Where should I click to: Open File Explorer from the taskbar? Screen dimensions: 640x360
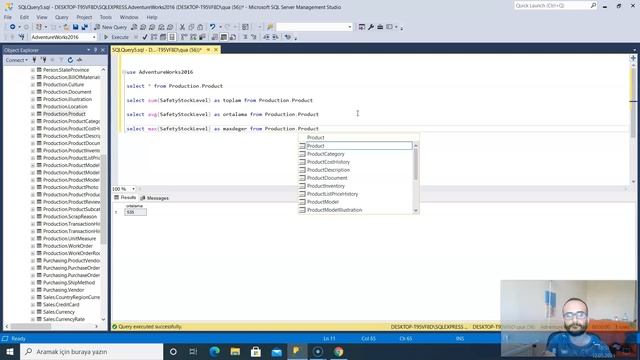[235, 351]
